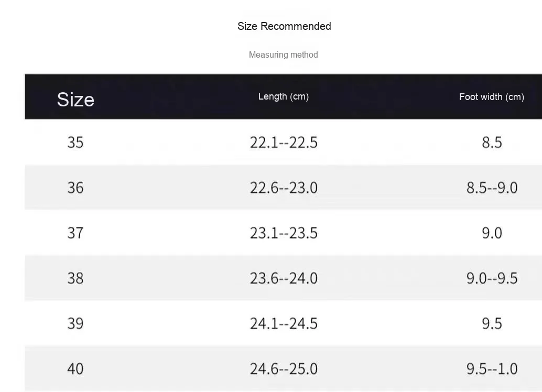Screen dimensions: 542x392
Task: Pick size 39 in the chart
Action: [x=75, y=323]
